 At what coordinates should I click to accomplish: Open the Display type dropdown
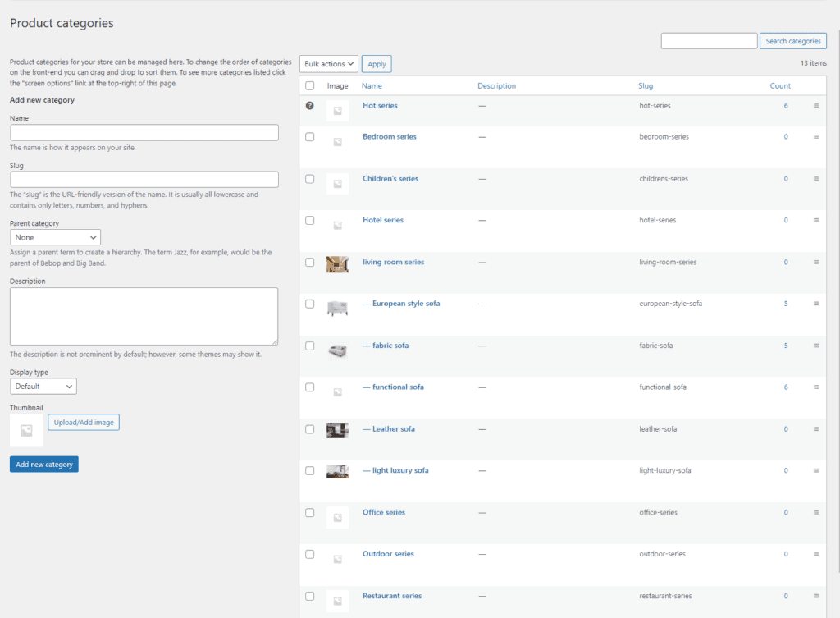[43, 386]
